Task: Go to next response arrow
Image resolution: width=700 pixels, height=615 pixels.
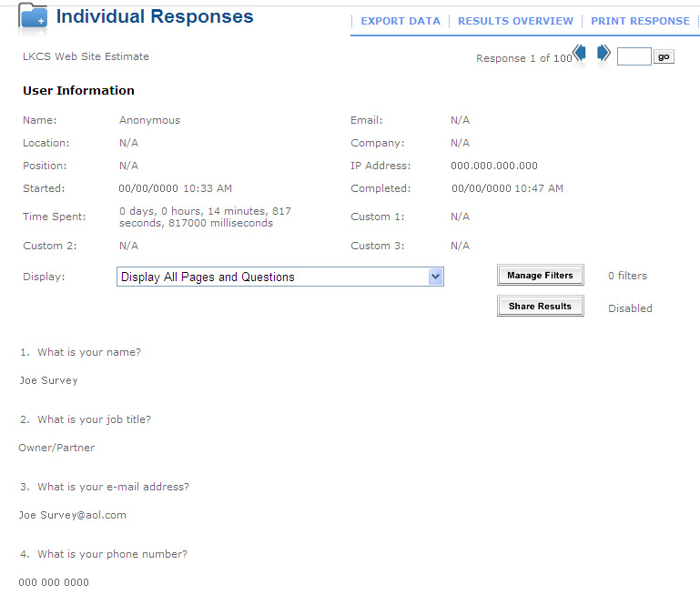Action: (604, 53)
